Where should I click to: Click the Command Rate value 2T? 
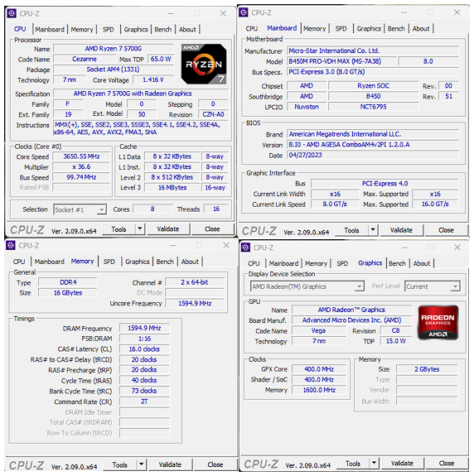pyautogui.click(x=144, y=401)
